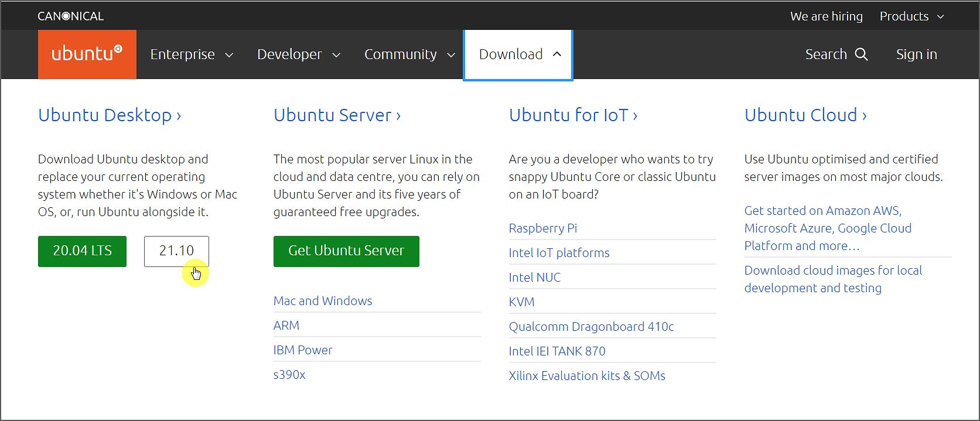980x421 pixels.
Task: Open the Qualcomm Dragonboard 410c link
Action: (x=592, y=327)
